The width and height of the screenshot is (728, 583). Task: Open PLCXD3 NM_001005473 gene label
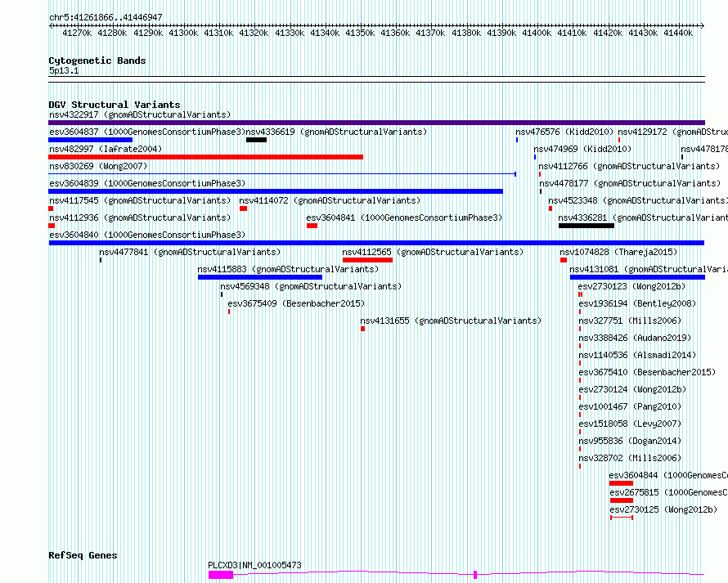point(254,565)
